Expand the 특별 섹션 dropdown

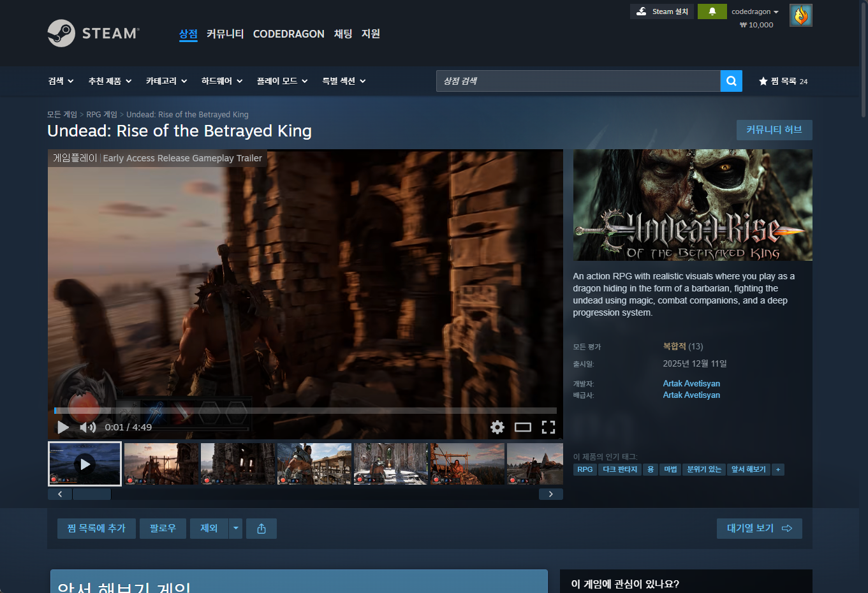[x=344, y=81]
